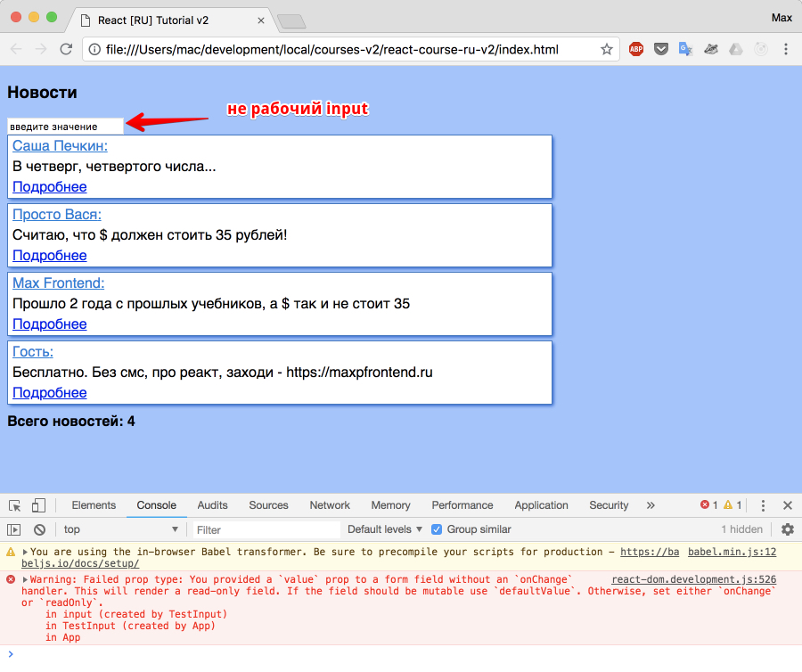Open the top JavaScript context dropdown

click(120, 529)
